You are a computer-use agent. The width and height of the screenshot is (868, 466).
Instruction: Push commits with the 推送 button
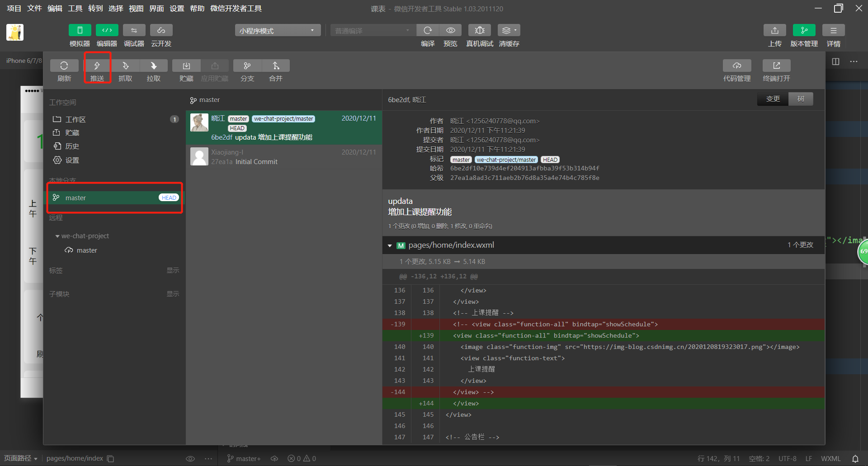tap(97, 66)
